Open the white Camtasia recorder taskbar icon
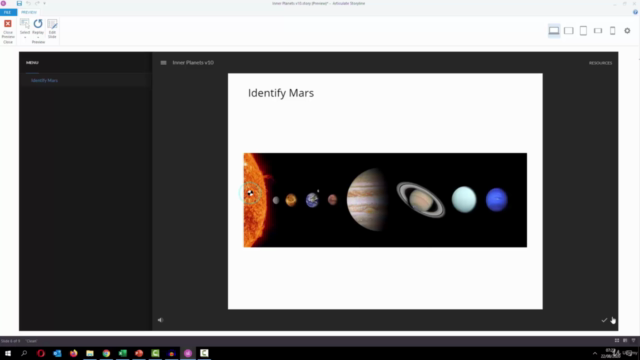 point(204,353)
